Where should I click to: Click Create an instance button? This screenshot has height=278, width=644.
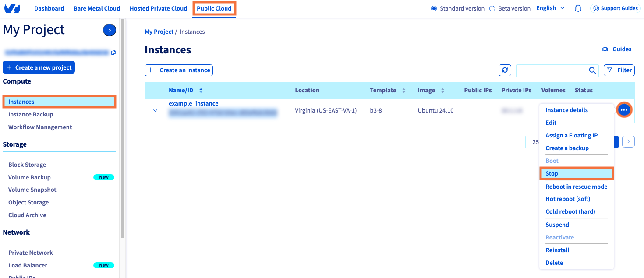coord(179,70)
